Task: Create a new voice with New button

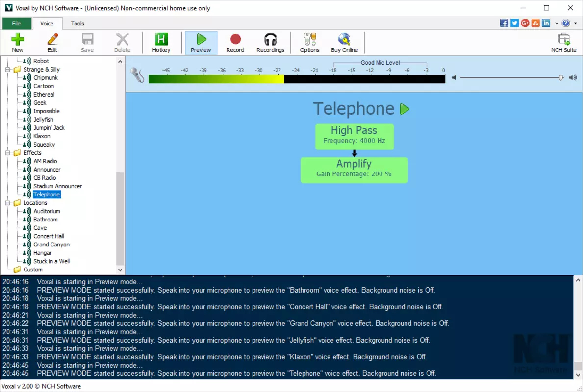Action: pos(18,43)
